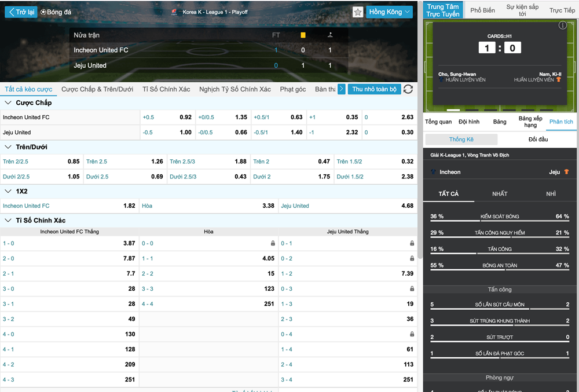Collapse the Cược Chấp section
Screen dimensions: 579x392
(8, 102)
